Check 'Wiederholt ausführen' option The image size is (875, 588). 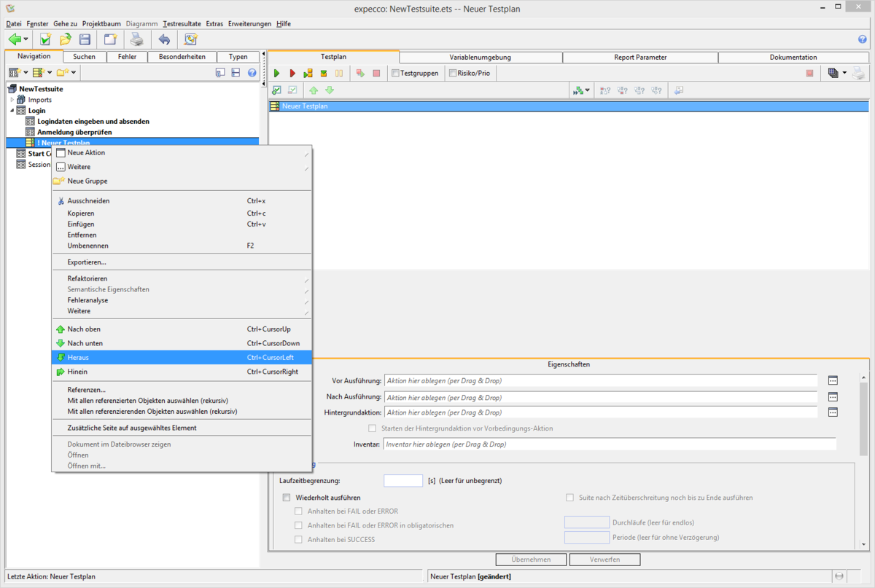(x=287, y=497)
